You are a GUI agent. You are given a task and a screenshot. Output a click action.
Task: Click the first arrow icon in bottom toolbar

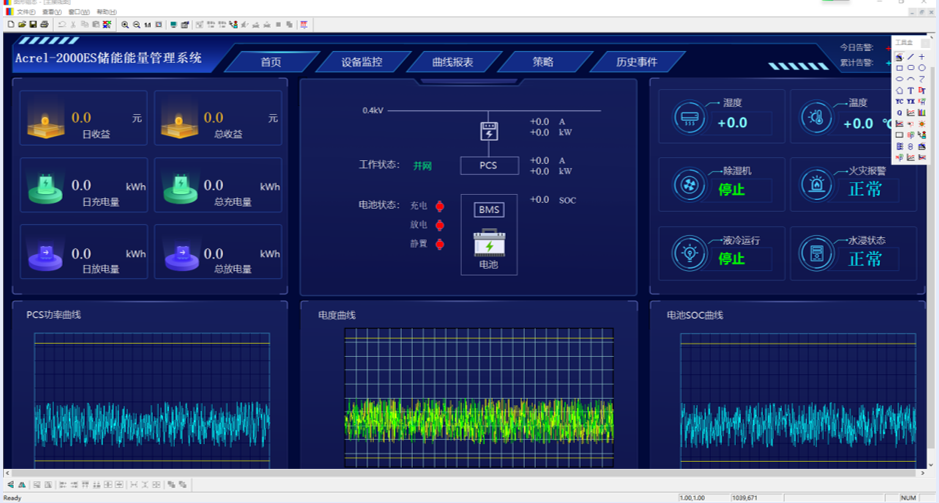click(10, 484)
